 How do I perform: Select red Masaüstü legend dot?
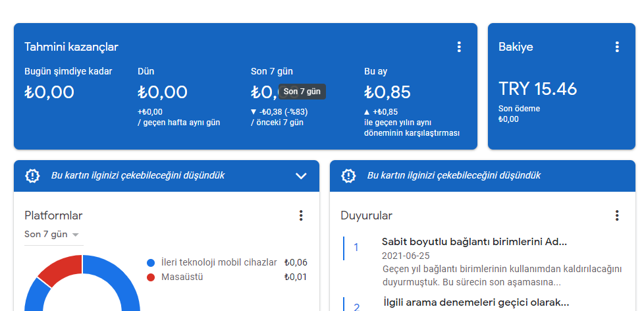point(151,277)
